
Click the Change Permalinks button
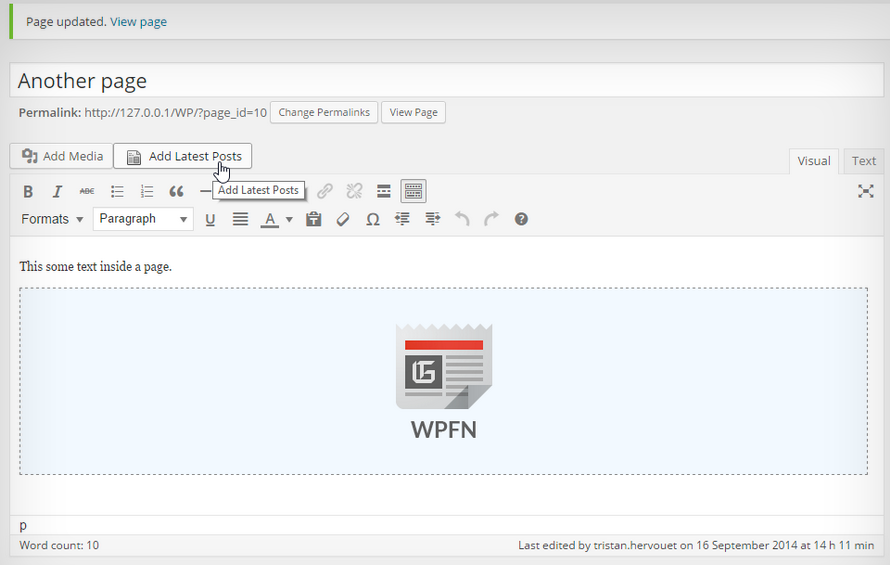click(x=324, y=112)
